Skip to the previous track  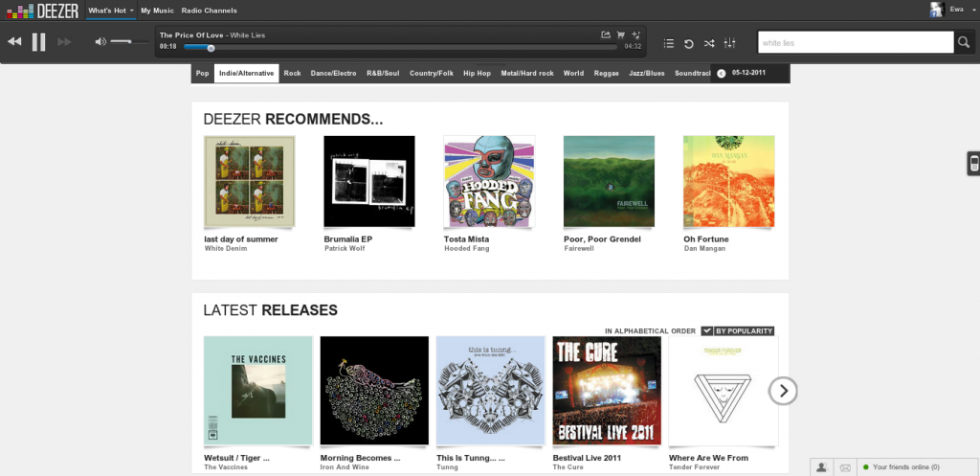point(14,42)
